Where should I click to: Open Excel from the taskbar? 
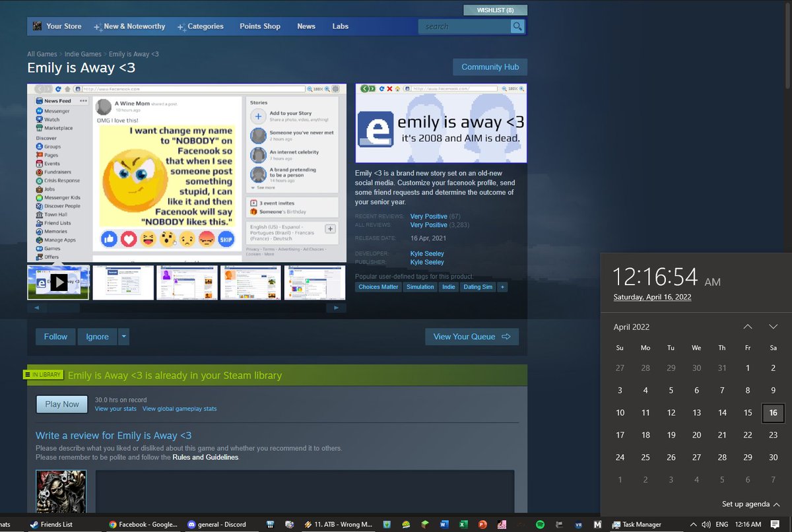[x=463, y=525]
